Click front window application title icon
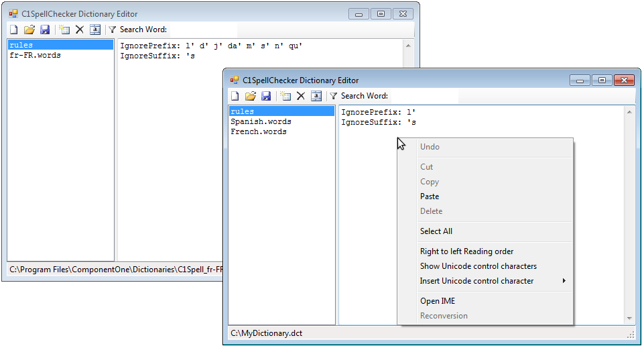 (x=235, y=80)
